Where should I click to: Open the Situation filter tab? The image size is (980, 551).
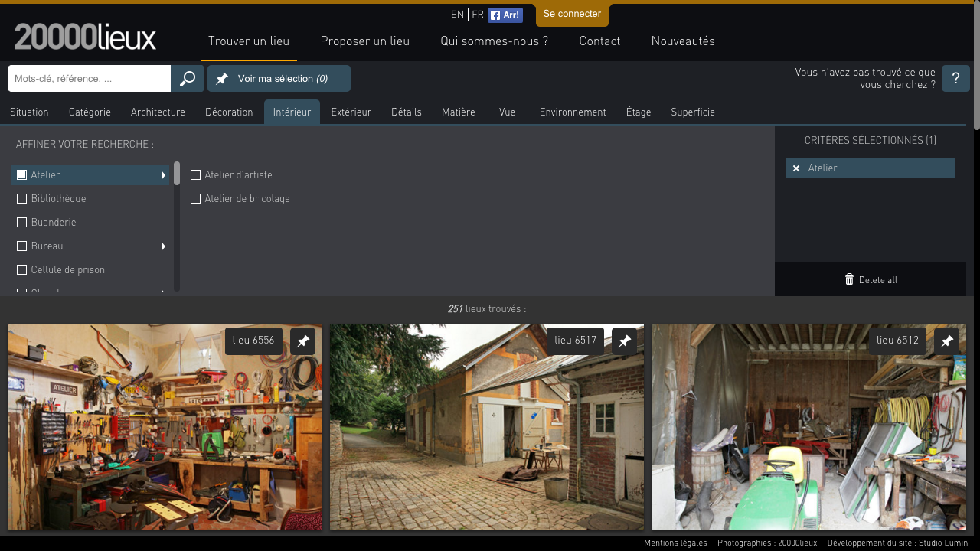(x=29, y=112)
